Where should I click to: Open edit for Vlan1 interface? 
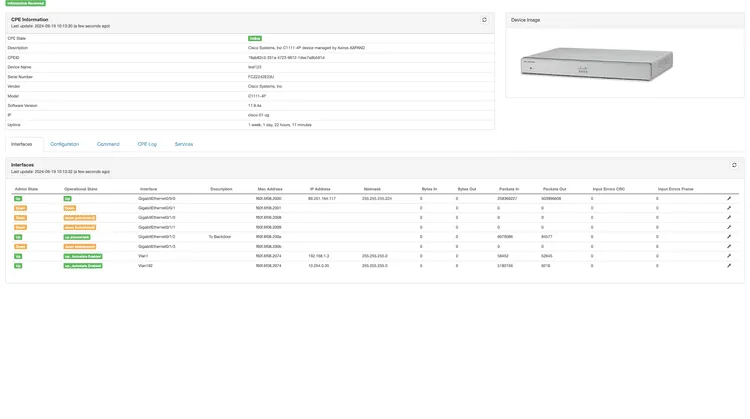(x=729, y=256)
